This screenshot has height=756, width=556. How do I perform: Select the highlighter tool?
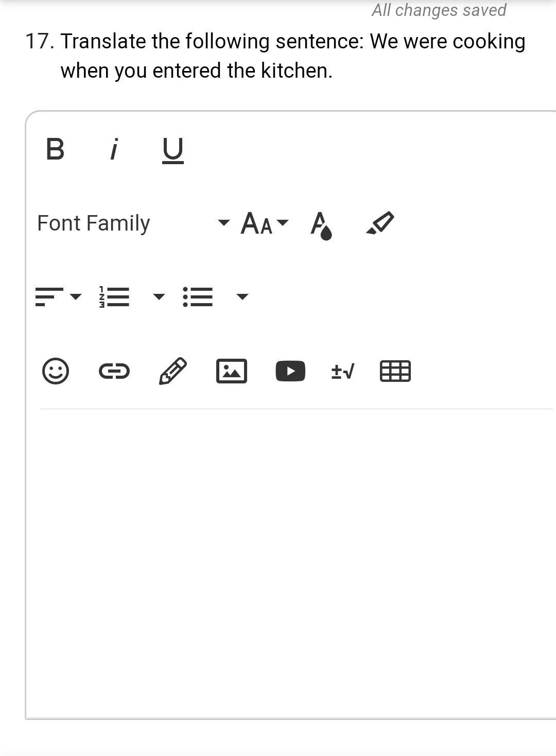tap(380, 223)
